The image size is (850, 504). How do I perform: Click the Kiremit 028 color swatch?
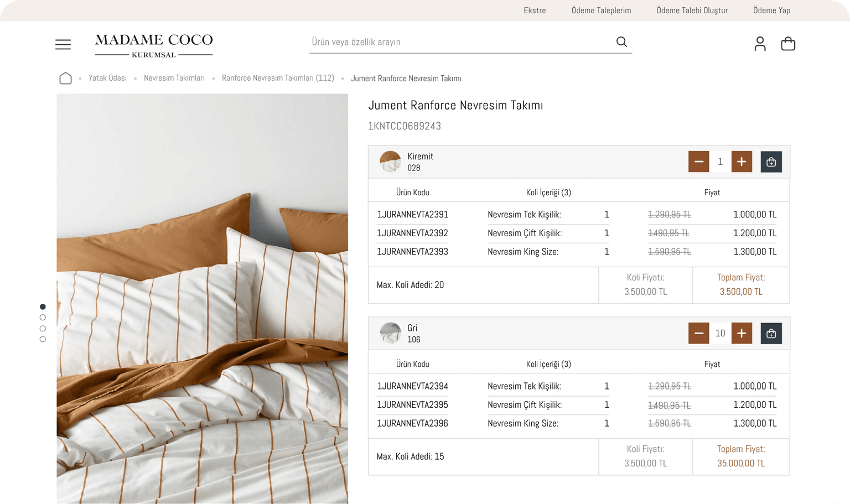pyautogui.click(x=390, y=161)
